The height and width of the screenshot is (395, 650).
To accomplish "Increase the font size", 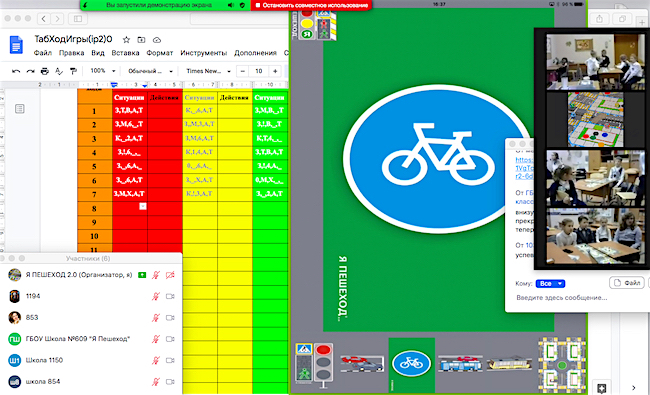I will (x=275, y=71).
